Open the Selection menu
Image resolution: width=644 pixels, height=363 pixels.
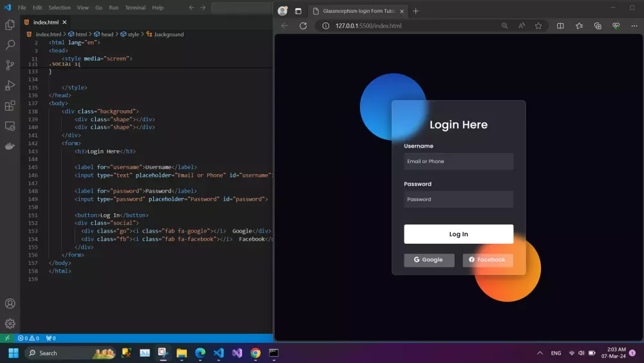(59, 7)
